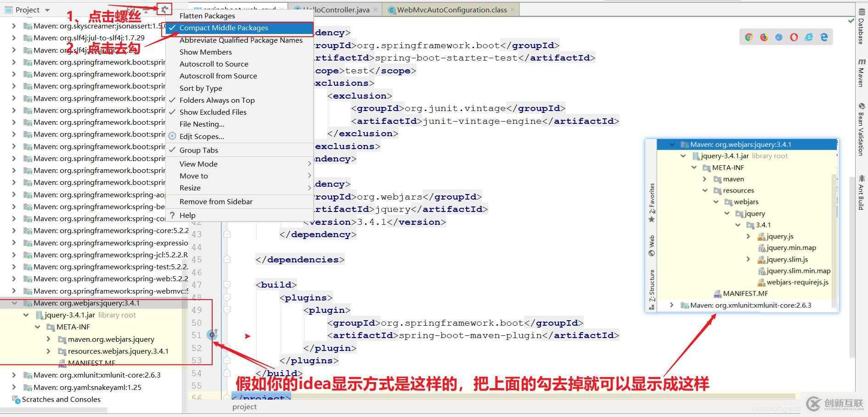Select File Nesting menu entry
The height and width of the screenshot is (417, 868).
click(239, 124)
